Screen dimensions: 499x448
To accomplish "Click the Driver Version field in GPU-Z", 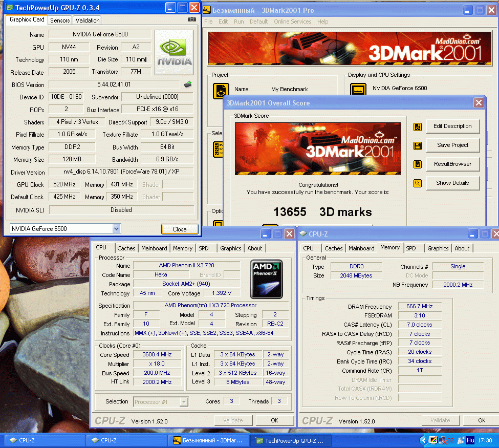I will (121, 172).
